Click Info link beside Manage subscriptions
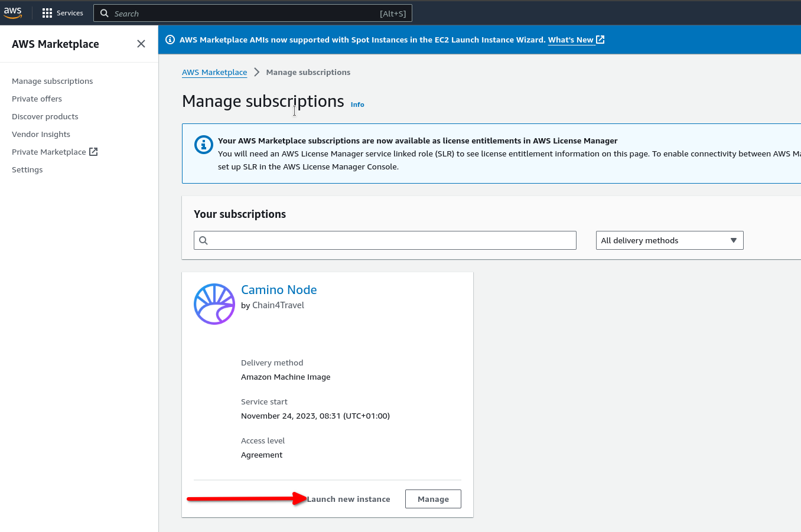Screen dimensions: 801x532 pyautogui.click(x=357, y=105)
